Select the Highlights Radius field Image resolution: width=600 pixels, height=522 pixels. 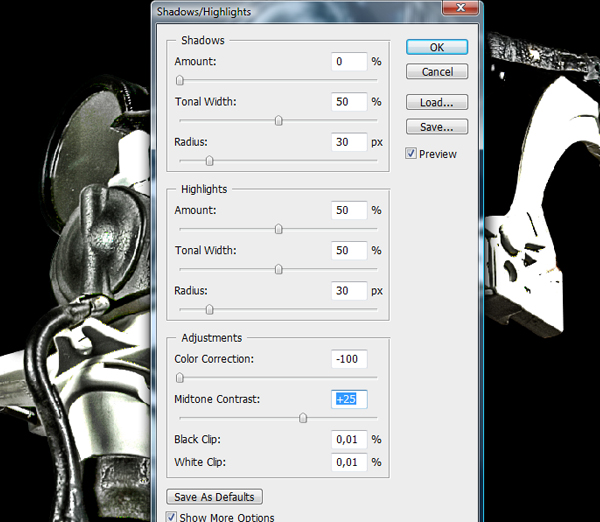[349, 290]
